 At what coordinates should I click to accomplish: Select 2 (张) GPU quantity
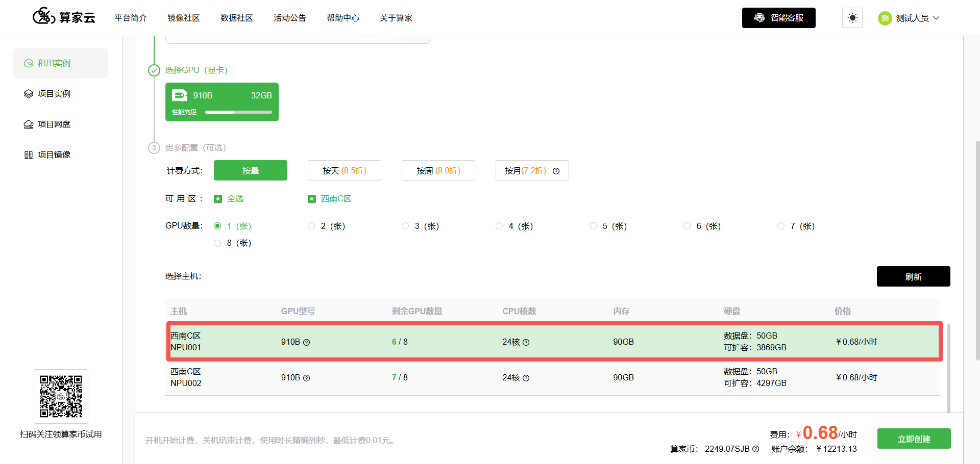point(311,226)
